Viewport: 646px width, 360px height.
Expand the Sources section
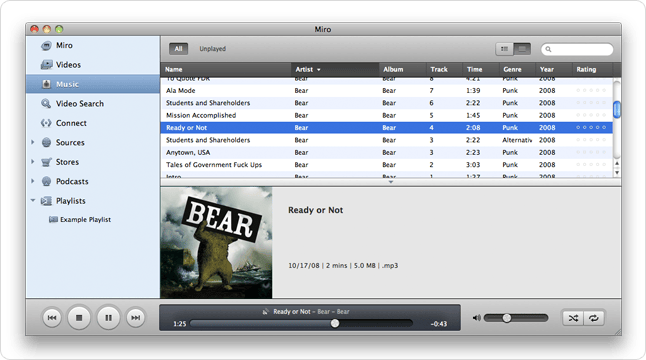(x=33, y=142)
